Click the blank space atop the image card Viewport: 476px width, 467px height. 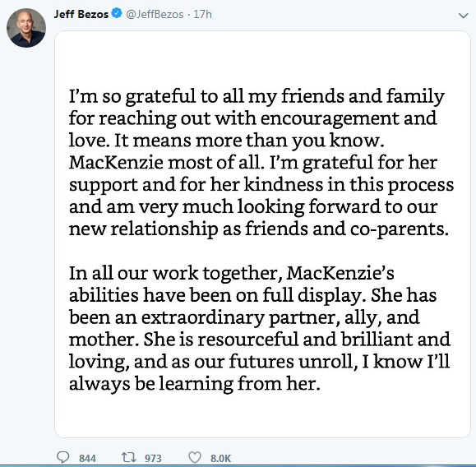[262, 58]
